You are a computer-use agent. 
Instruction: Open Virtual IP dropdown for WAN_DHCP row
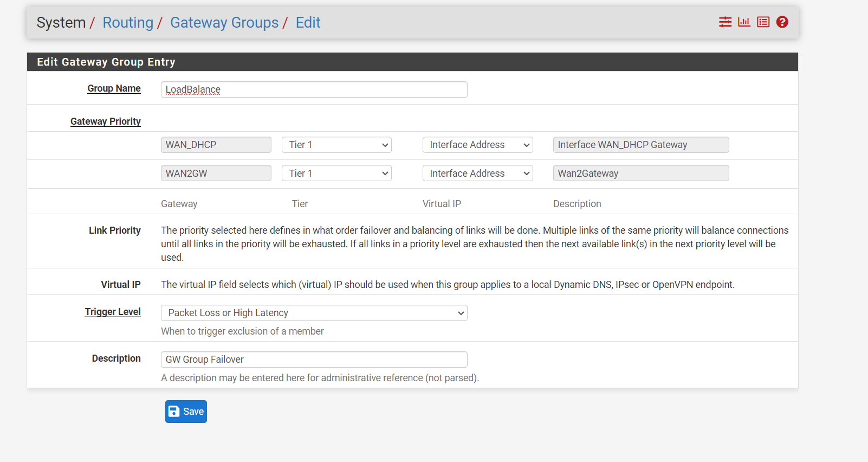[478, 145]
